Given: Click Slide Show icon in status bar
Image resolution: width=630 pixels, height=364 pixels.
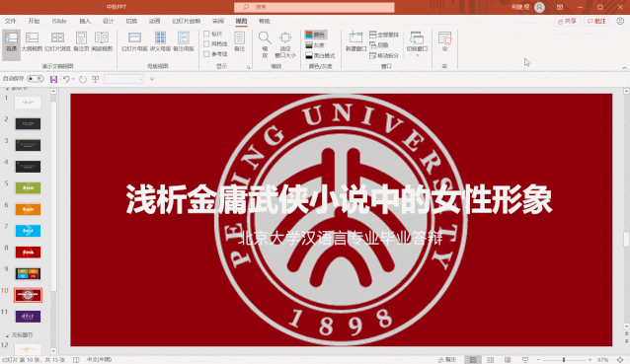Looking at the screenshot, I should (524, 360).
